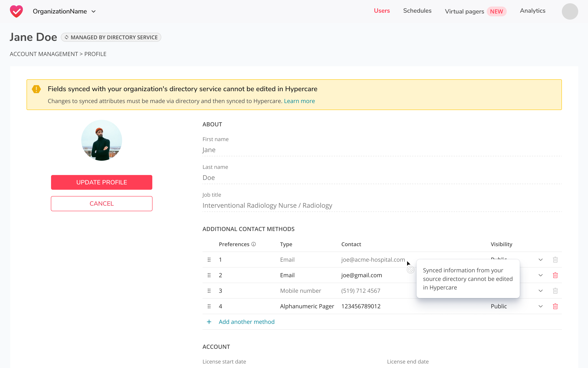Click the joe@gmail.com contact text
The image size is (588, 368).
click(362, 275)
